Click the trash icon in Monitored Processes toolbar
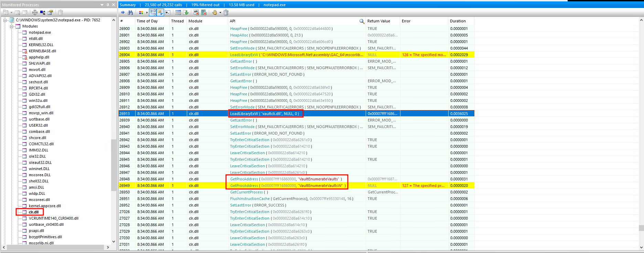 pyautogui.click(x=61, y=12)
